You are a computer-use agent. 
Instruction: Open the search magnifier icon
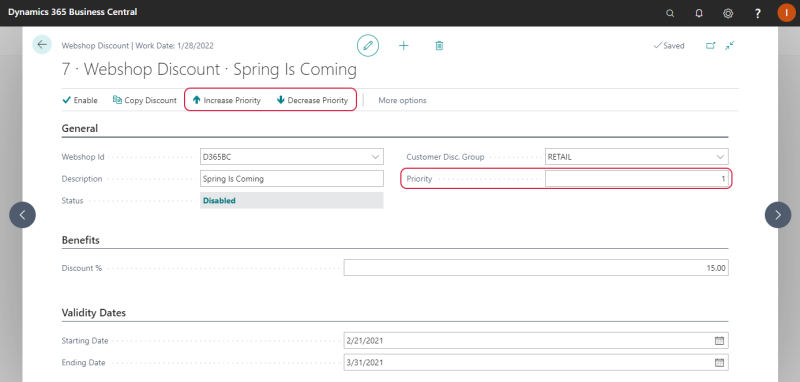click(670, 13)
